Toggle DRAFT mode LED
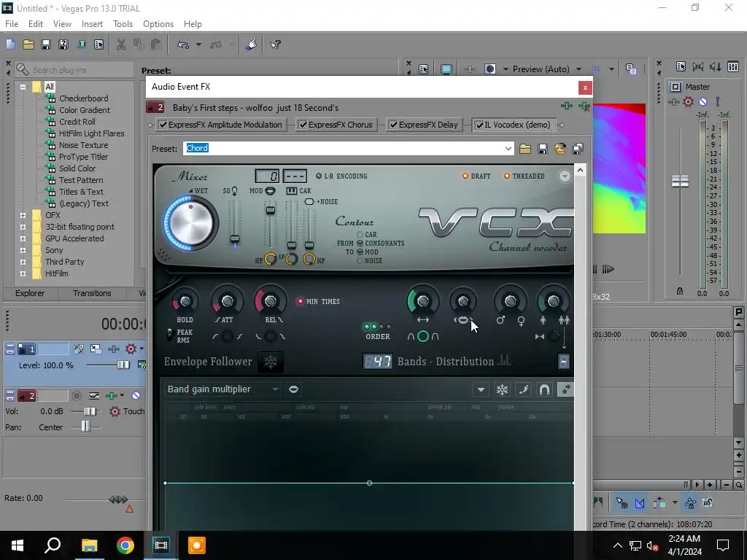Viewport: 747px width, 560px height. 465,176
